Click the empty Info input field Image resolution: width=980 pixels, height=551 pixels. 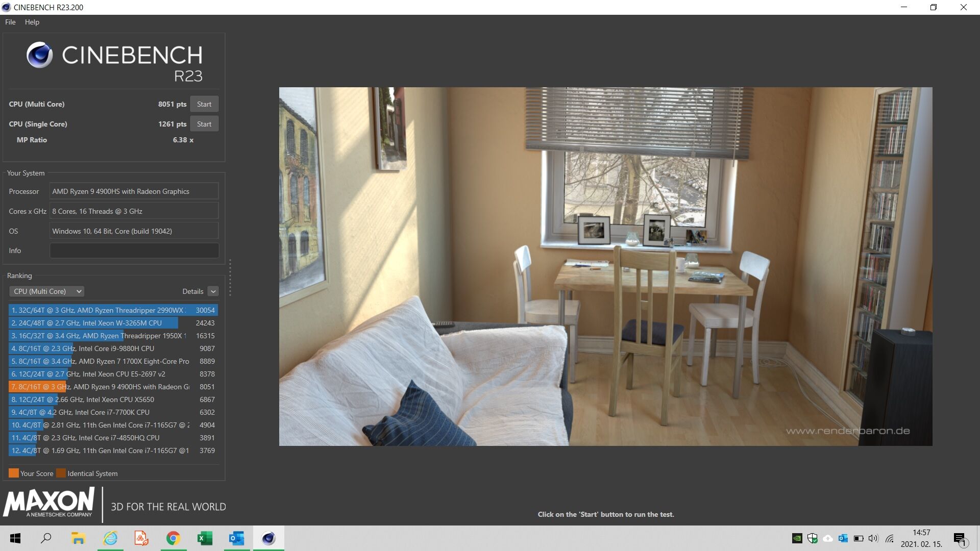point(134,251)
